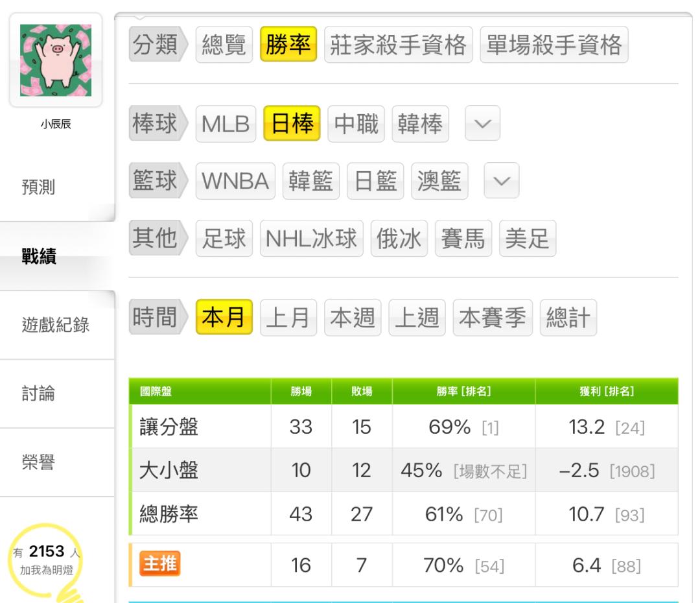Select MLB baseball league
Viewport: 700px width, 603px height.
point(226,124)
